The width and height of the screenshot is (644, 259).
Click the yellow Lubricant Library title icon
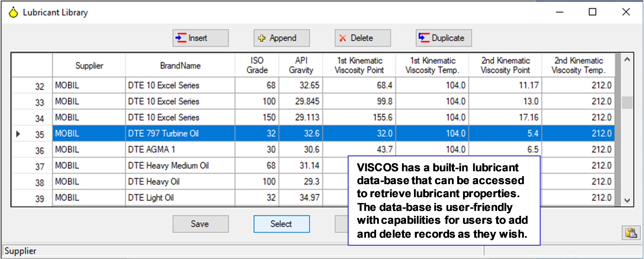[13, 12]
